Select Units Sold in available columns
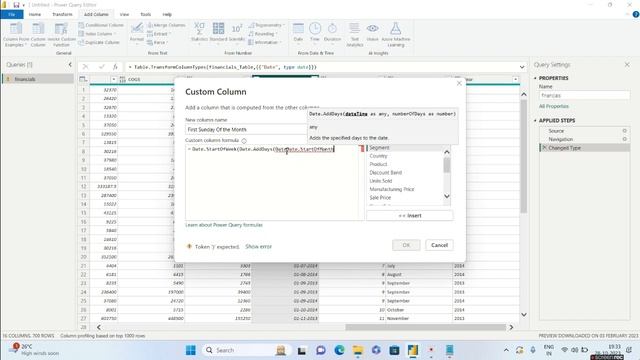The width and height of the screenshot is (640, 360). (381, 181)
